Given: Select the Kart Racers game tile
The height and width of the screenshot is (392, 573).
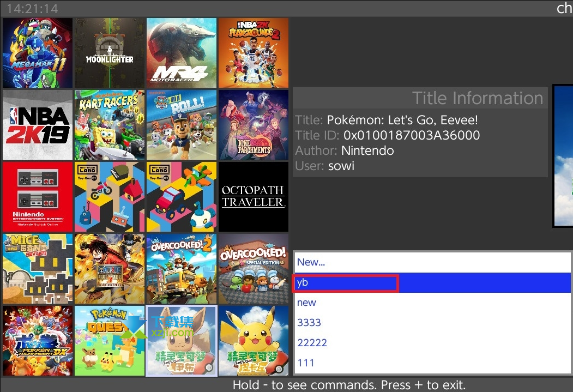Looking at the screenshot, I should pyautogui.click(x=109, y=125).
